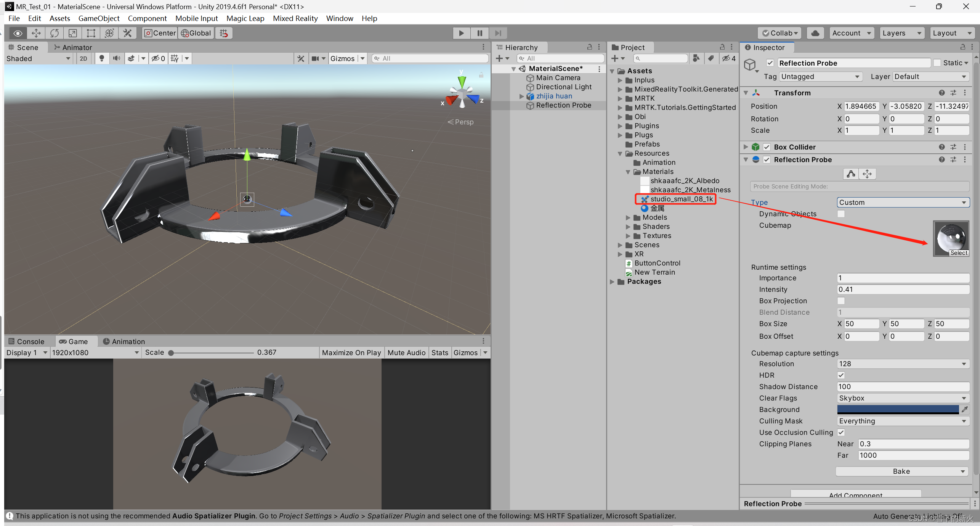Open Reflection Probe component help icon
The image size is (980, 526).
[x=942, y=159]
